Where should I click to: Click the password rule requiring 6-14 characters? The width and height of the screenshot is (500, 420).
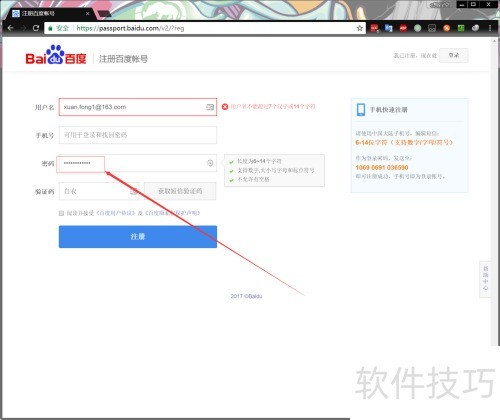259,161
